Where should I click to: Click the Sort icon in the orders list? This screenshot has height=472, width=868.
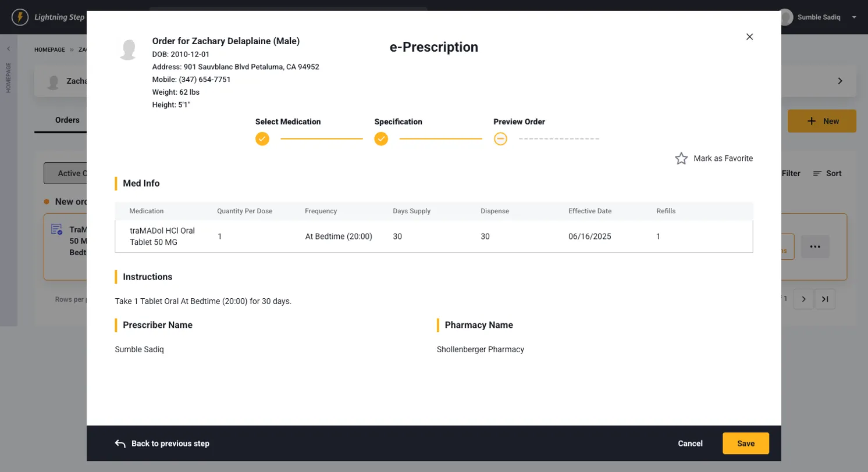coord(817,173)
